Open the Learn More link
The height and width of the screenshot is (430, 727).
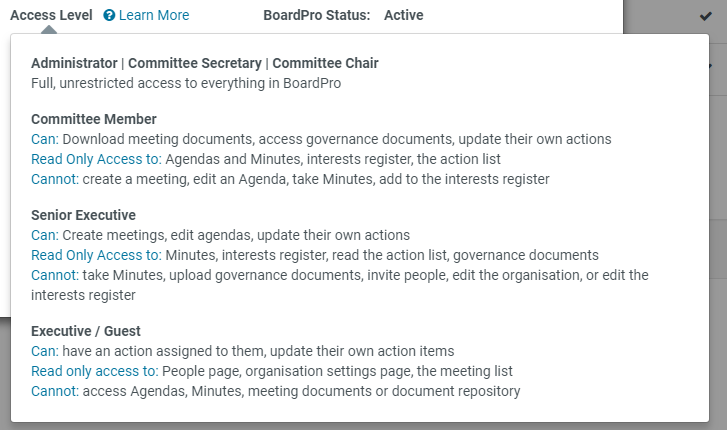coord(153,15)
